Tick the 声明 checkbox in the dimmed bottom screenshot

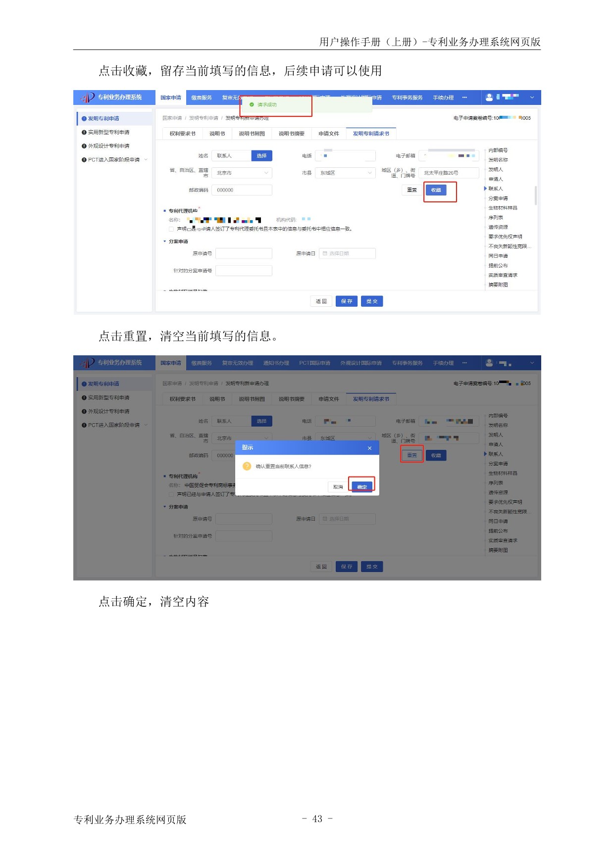click(x=171, y=494)
